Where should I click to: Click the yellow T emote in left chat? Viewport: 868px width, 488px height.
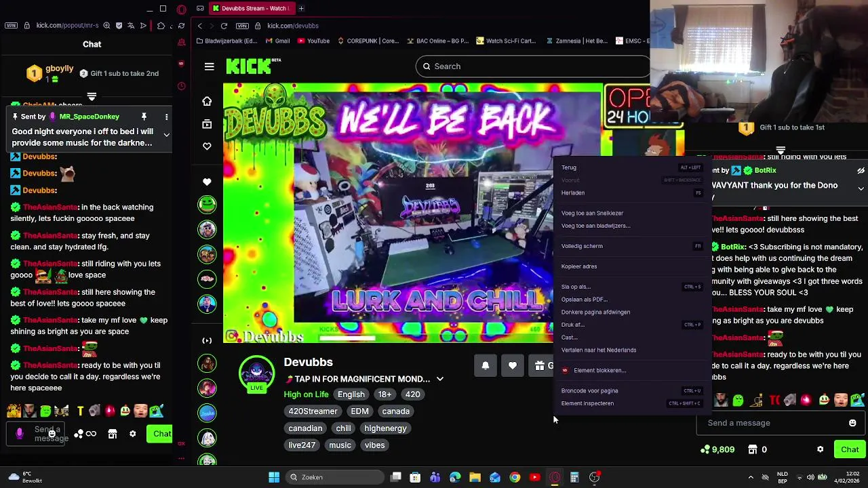click(80, 411)
